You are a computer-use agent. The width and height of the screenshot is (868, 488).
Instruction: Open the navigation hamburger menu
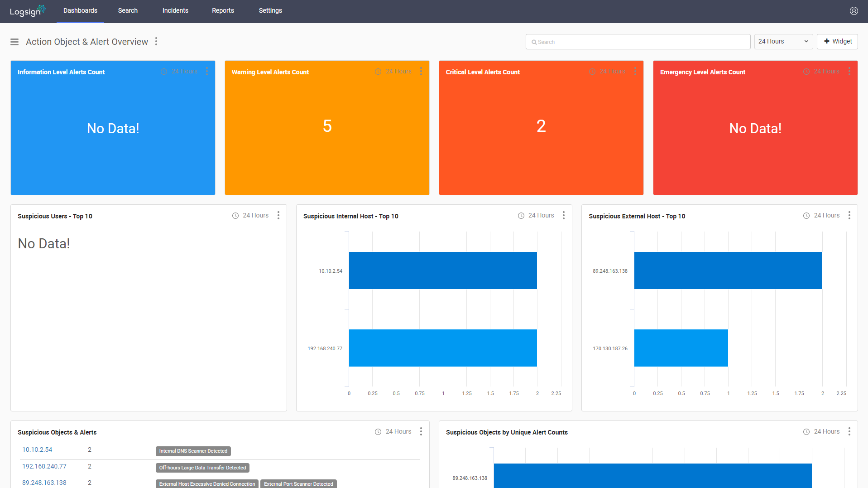[x=14, y=41]
